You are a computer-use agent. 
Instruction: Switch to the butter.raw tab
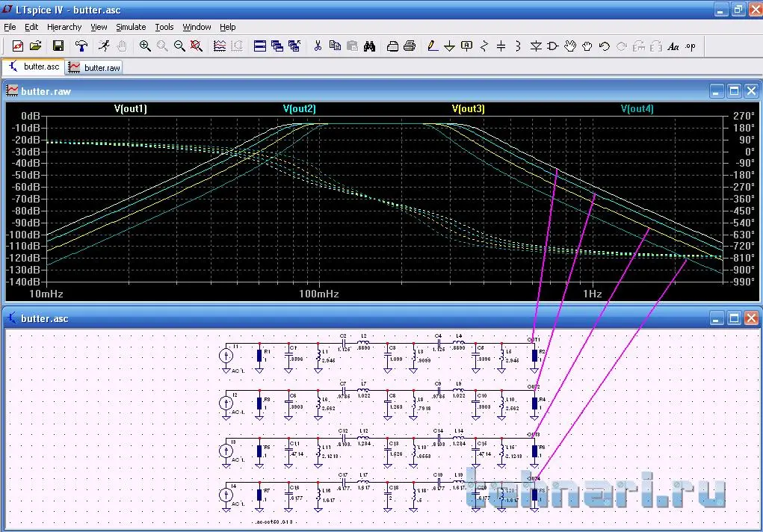[x=94, y=67]
